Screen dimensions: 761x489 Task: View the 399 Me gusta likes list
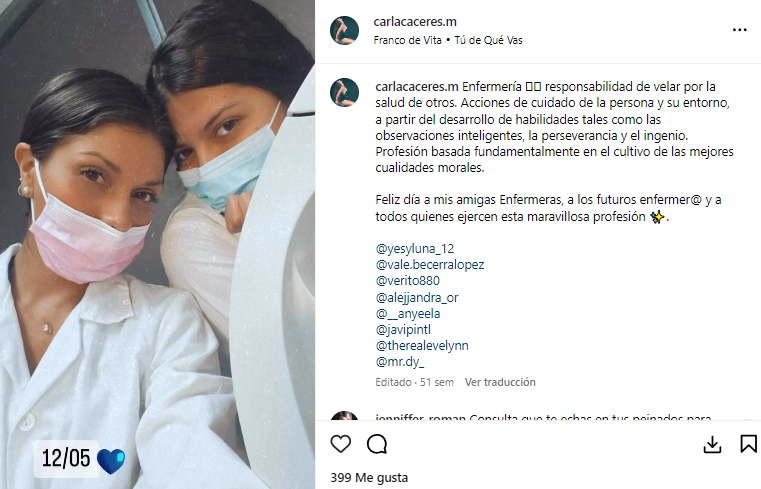[369, 478]
